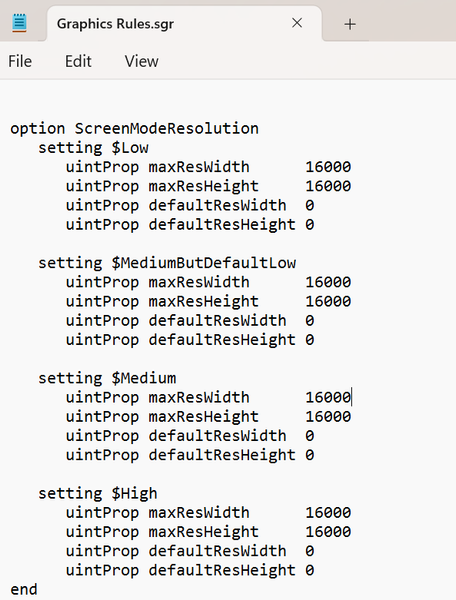Add a new tab with plus icon

click(x=350, y=24)
